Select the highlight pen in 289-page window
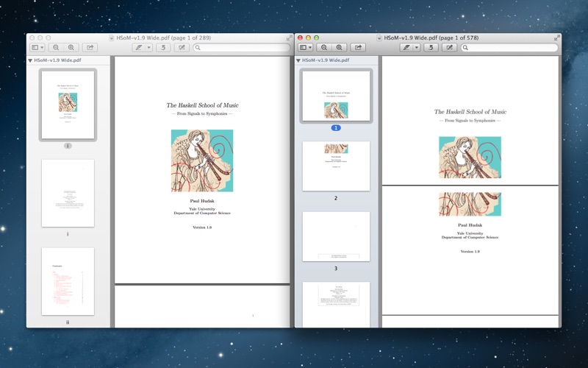Screen dimensions: 588x368 point(139,48)
